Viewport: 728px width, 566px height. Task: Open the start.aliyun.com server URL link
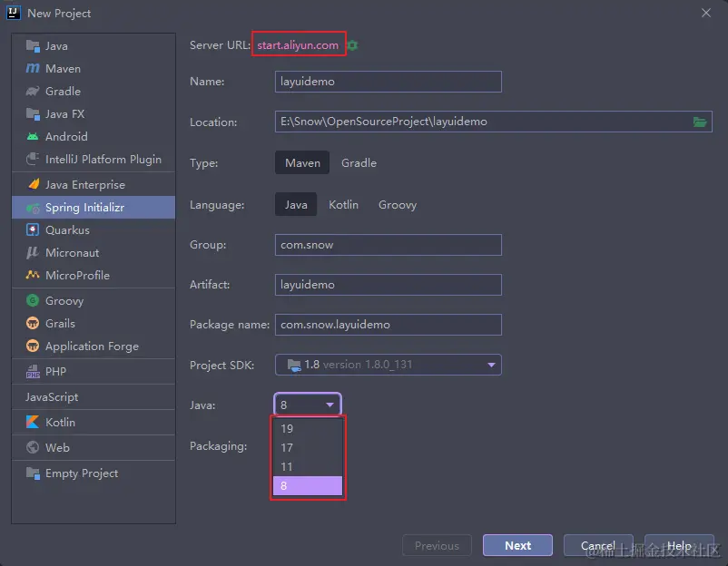tap(298, 45)
